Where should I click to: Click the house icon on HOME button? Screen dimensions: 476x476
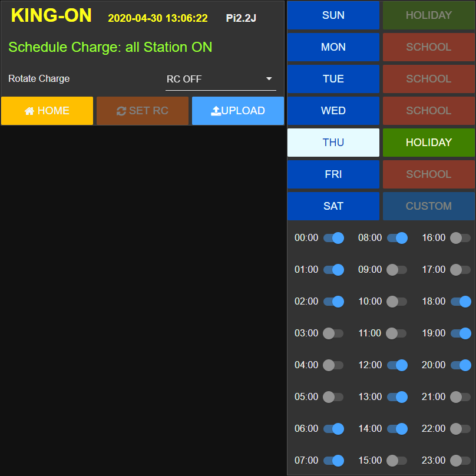(29, 111)
